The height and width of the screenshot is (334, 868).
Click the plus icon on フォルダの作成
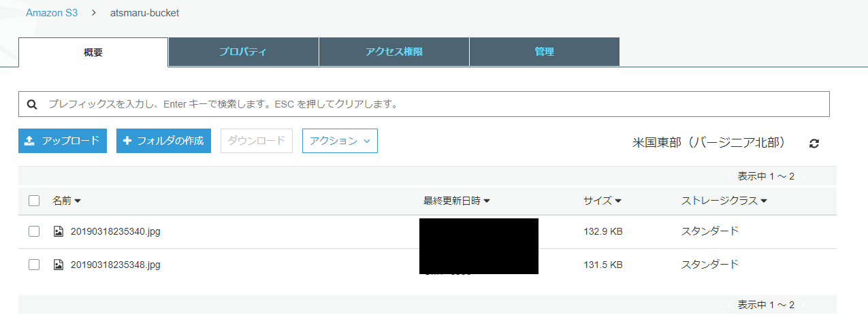pos(127,141)
